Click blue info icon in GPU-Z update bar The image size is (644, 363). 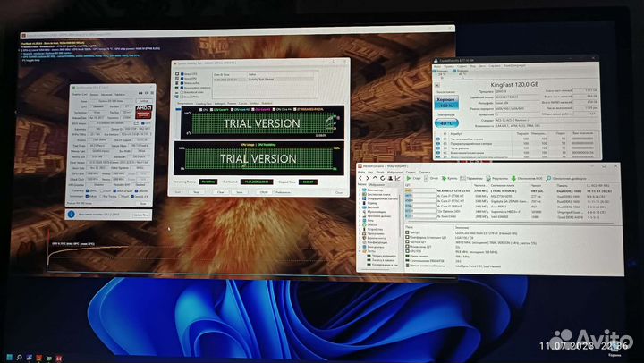click(x=71, y=215)
